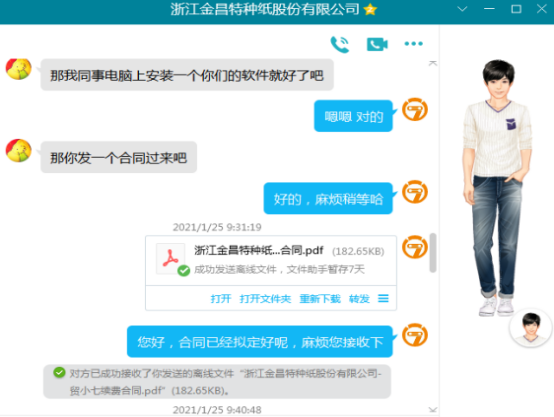The width and height of the screenshot is (554, 417).
Task: Click the PDF file icon in attachment
Action: pos(171,259)
